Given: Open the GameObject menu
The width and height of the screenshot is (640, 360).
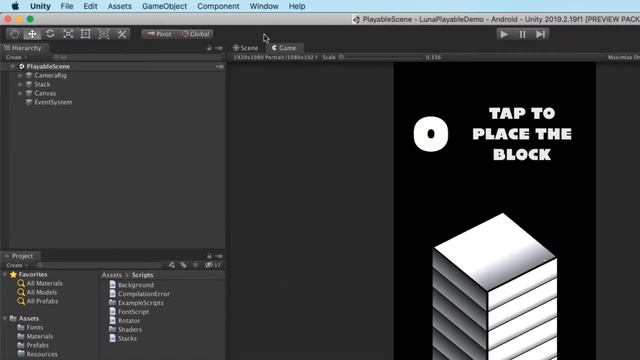Looking at the screenshot, I should [x=164, y=6].
